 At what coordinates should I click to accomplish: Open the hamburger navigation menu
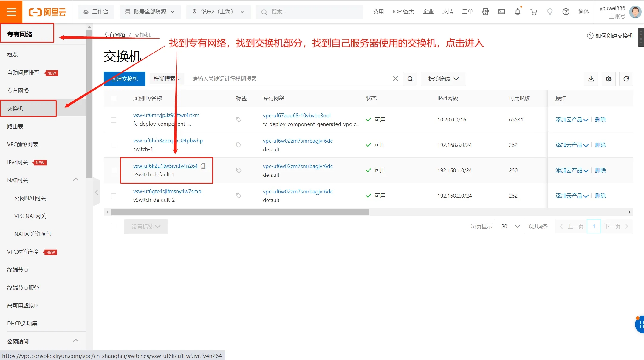coord(11,12)
